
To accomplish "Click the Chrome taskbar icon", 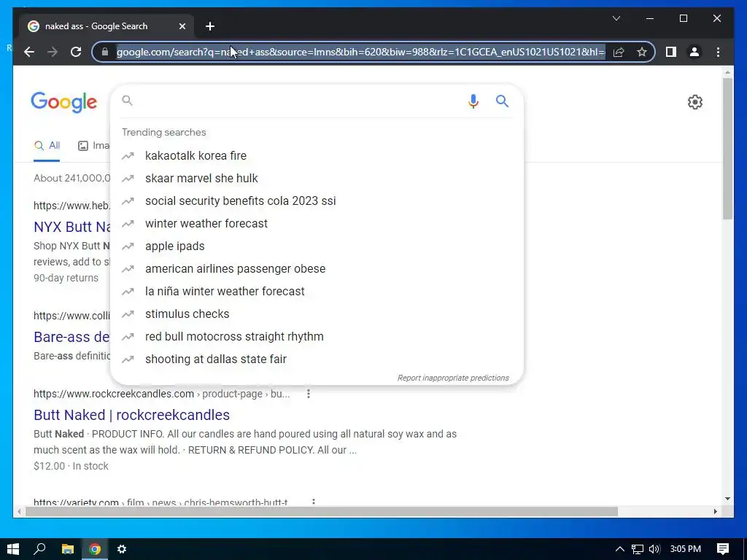I will [95, 549].
